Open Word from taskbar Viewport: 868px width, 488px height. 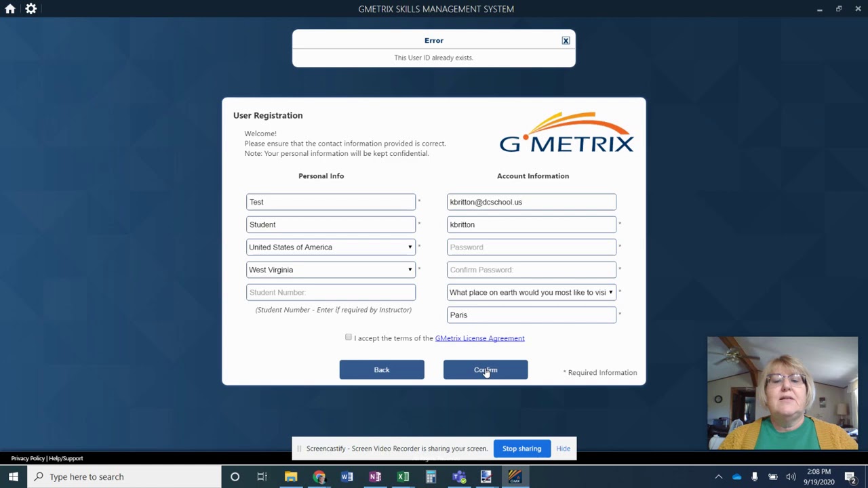point(347,476)
